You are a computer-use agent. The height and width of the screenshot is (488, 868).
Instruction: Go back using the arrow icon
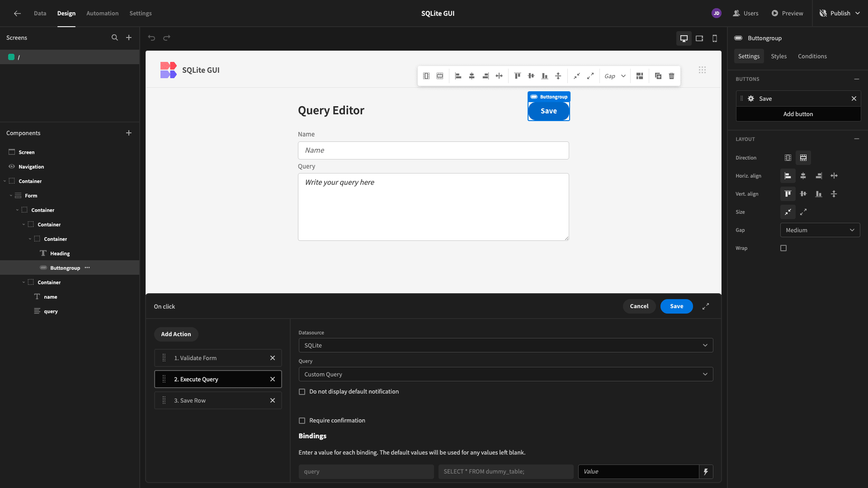pos(17,14)
